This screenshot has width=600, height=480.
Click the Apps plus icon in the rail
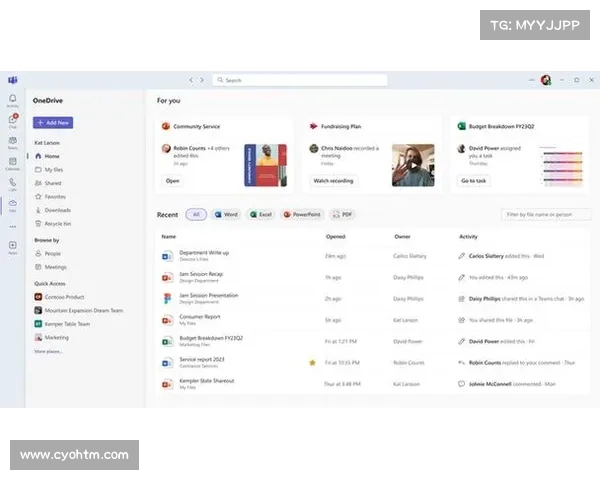(13, 246)
